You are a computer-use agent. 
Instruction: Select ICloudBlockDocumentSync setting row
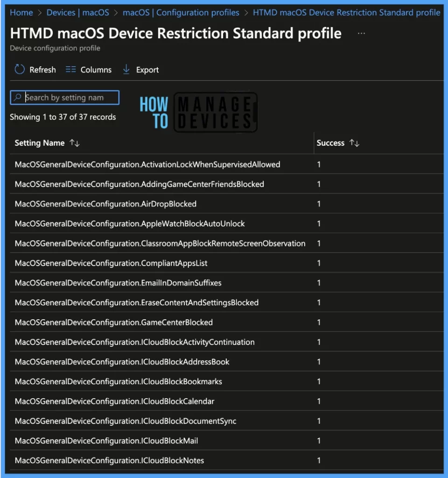click(x=226, y=421)
